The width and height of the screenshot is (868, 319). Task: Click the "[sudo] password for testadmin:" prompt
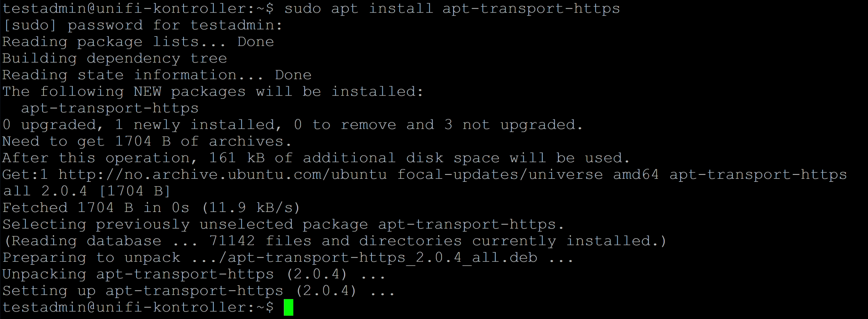(142, 25)
